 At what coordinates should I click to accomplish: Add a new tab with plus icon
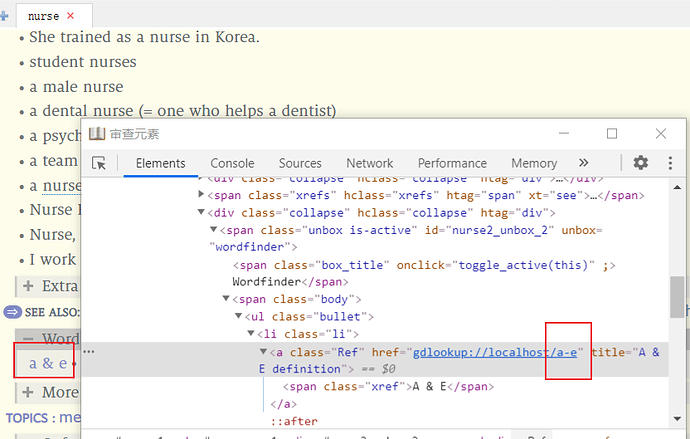point(4,16)
